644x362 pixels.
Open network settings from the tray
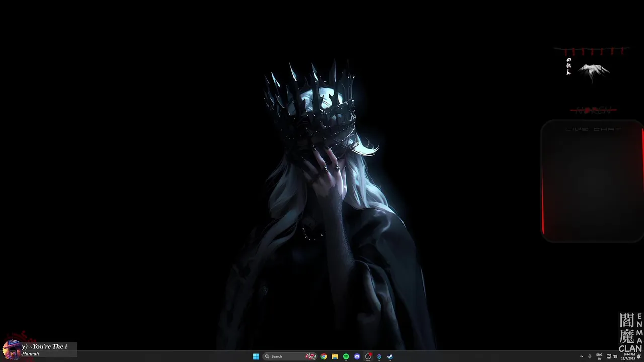click(609, 356)
